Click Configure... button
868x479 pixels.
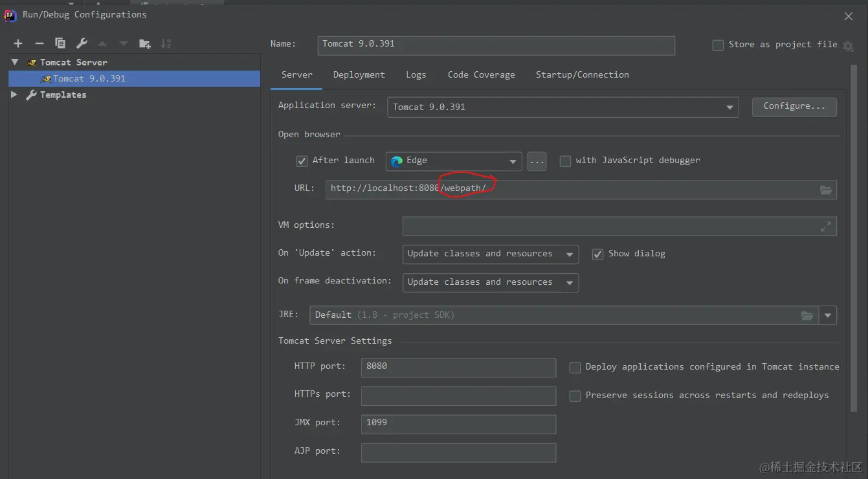[x=794, y=107]
